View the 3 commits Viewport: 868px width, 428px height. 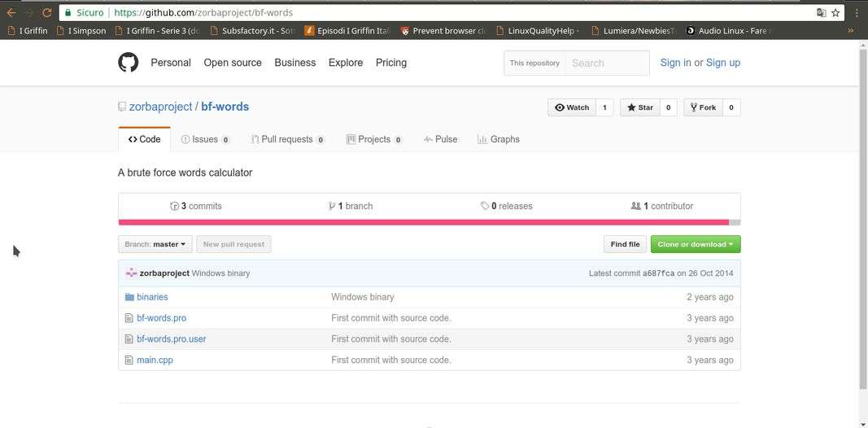196,206
